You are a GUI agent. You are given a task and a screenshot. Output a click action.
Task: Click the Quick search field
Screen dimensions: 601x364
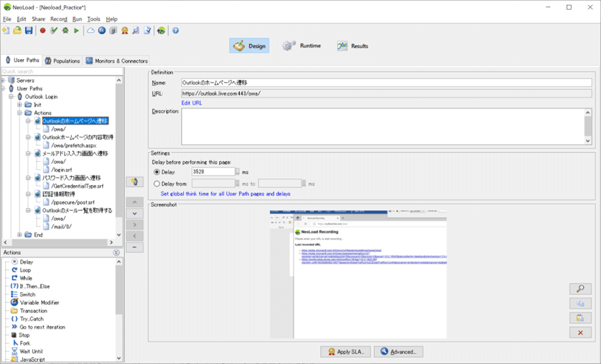point(62,71)
